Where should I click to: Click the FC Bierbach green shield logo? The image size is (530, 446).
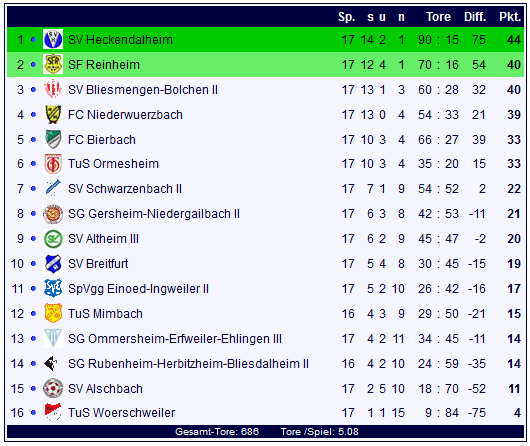pyautogui.click(x=53, y=139)
